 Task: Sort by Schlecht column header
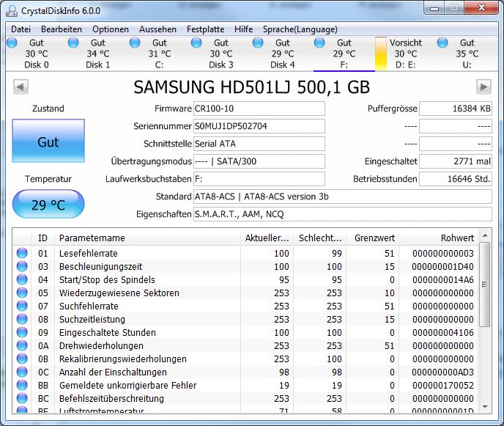point(320,238)
